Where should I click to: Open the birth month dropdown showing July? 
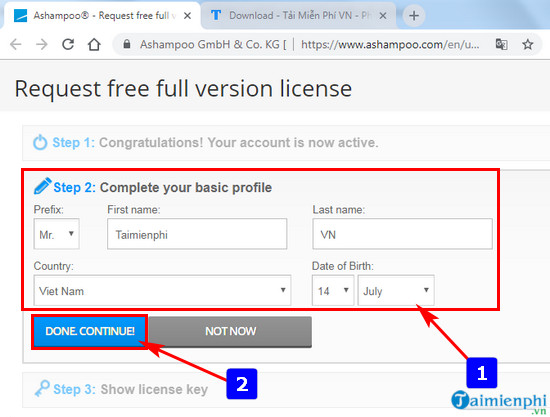coord(396,290)
